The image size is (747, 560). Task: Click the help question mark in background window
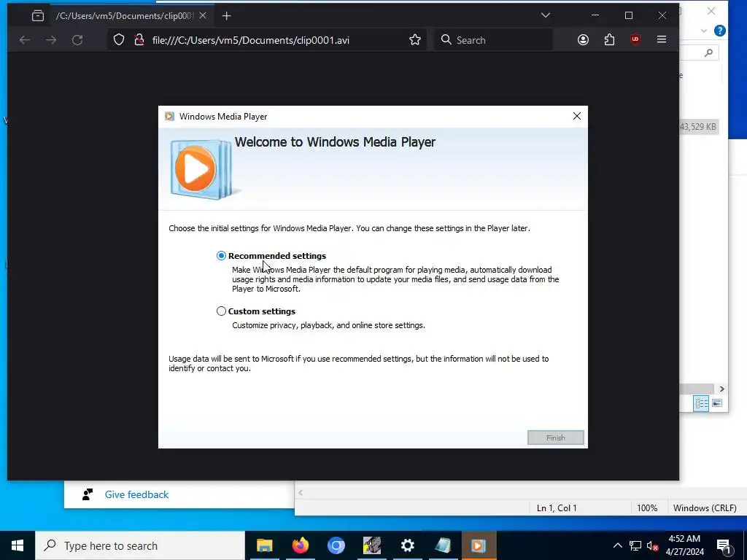tap(720, 31)
